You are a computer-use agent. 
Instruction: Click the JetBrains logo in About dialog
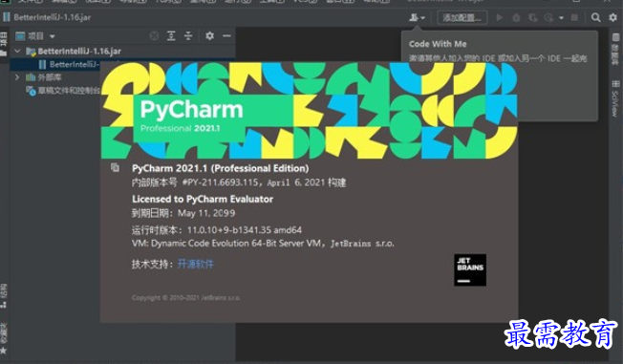pos(470,269)
